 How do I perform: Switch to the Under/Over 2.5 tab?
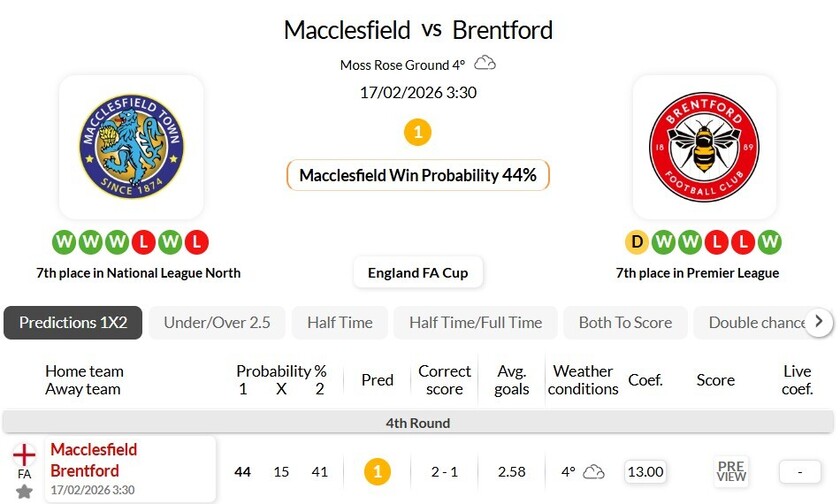217,323
